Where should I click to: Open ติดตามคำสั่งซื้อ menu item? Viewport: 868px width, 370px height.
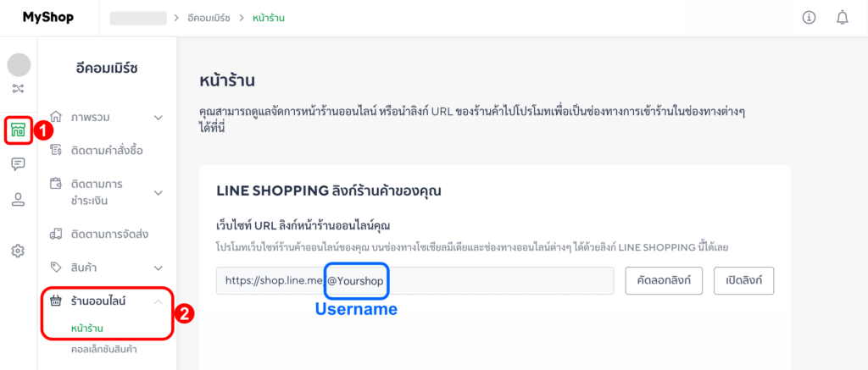click(107, 151)
